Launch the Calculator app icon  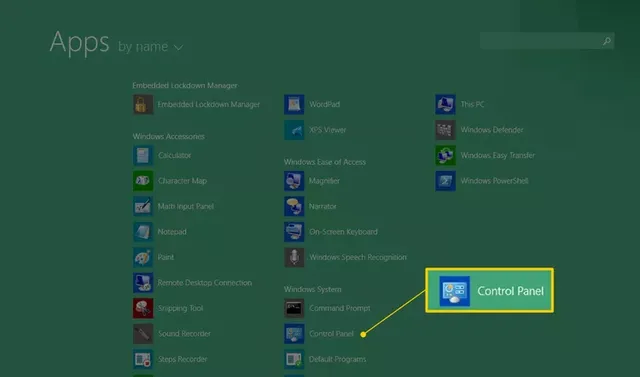point(143,155)
